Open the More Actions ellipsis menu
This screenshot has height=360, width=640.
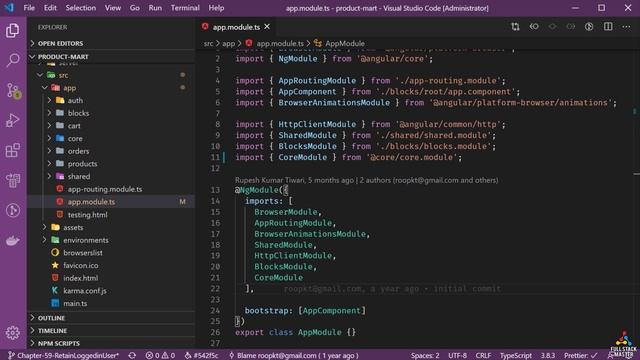point(626,27)
